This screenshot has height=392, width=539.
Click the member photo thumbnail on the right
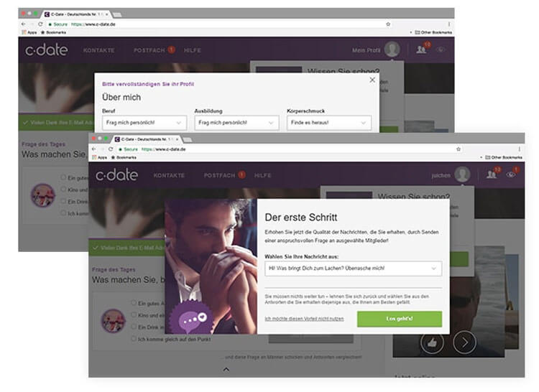point(448,302)
